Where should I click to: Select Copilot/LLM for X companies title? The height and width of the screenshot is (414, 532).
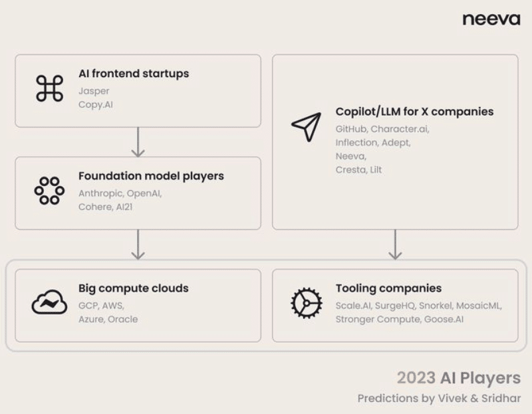[x=414, y=112]
